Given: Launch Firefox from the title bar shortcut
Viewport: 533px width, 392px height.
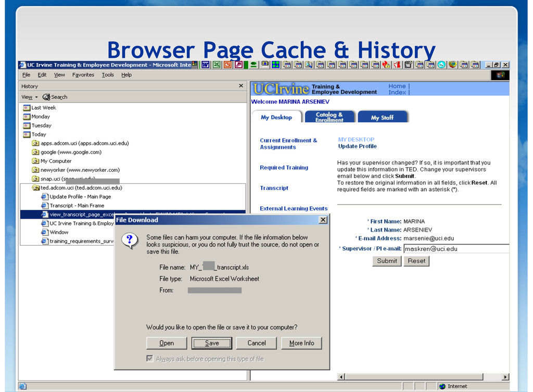Looking at the screenshot, I should pyautogui.click(x=452, y=64).
